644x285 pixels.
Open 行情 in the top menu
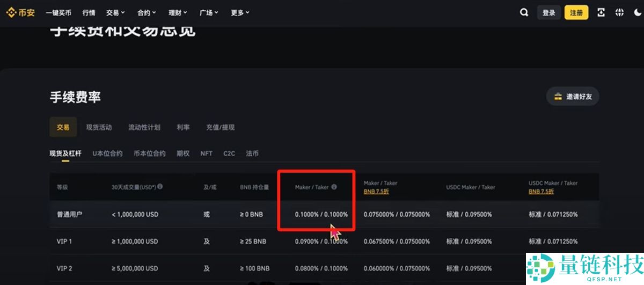(89, 12)
